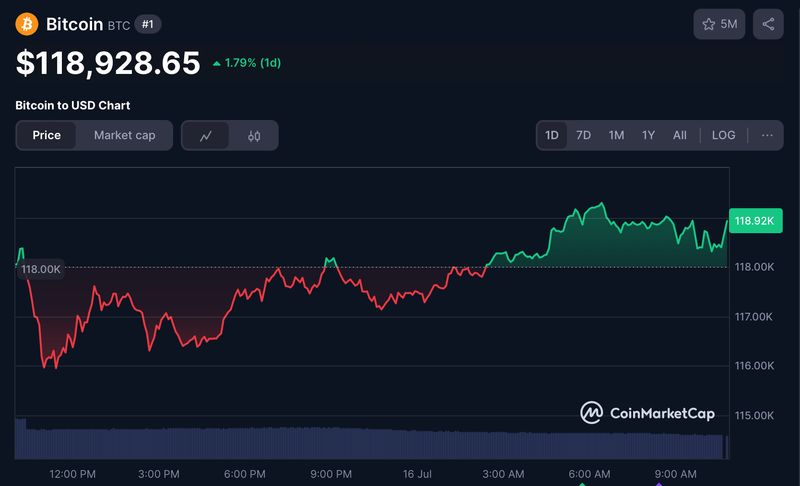The height and width of the screenshot is (486, 800).
Task: Open the three-dots more options menu
Action: (x=767, y=135)
